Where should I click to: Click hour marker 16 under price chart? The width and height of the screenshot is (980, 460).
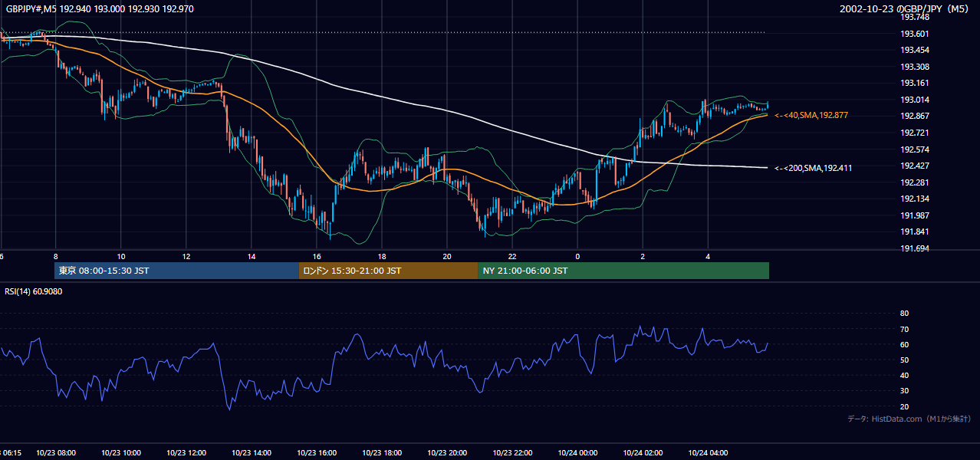tap(316, 256)
